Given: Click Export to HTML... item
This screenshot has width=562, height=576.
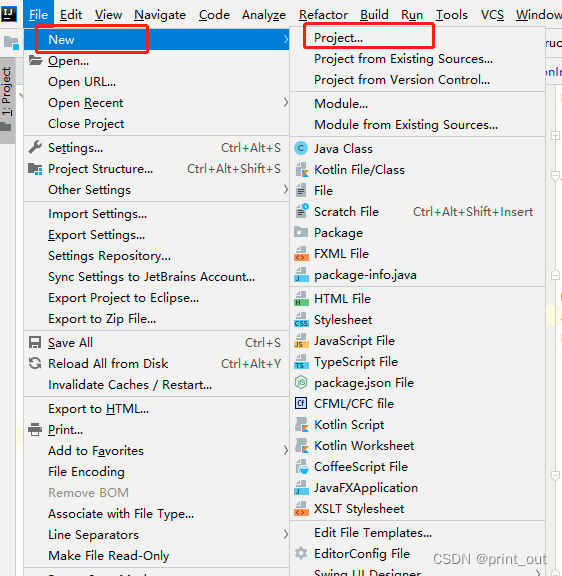Looking at the screenshot, I should click(156, 408).
